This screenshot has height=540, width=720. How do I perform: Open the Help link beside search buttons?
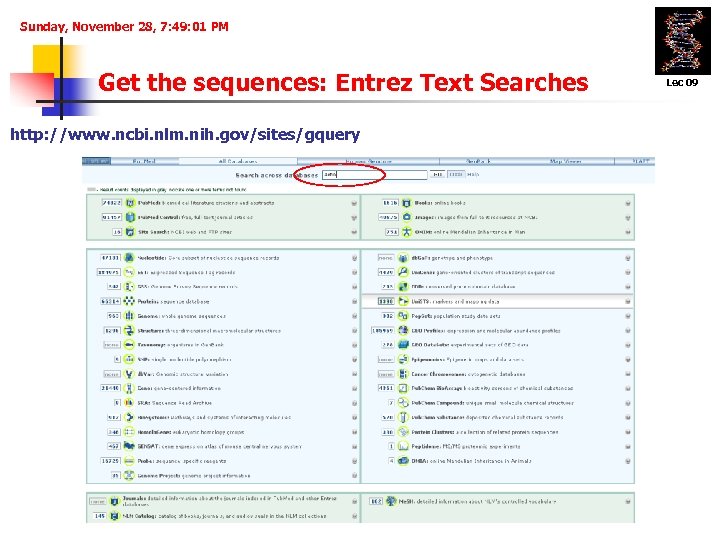pyautogui.click(x=473, y=174)
